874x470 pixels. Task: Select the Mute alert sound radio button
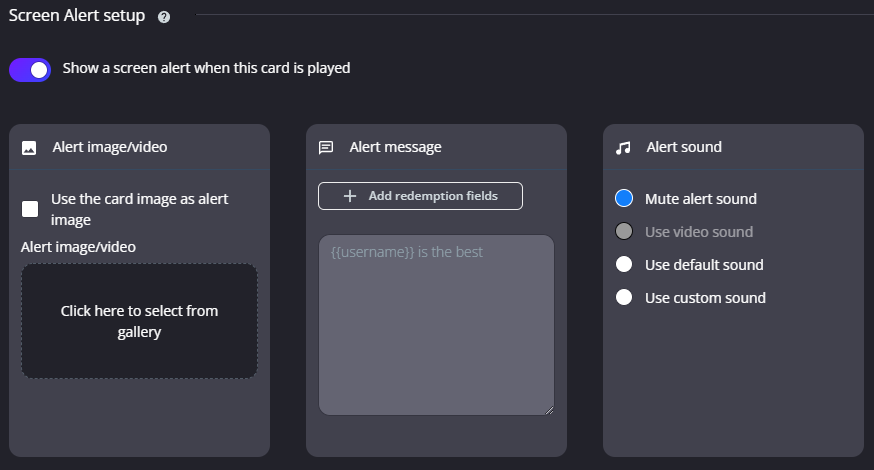tap(624, 199)
